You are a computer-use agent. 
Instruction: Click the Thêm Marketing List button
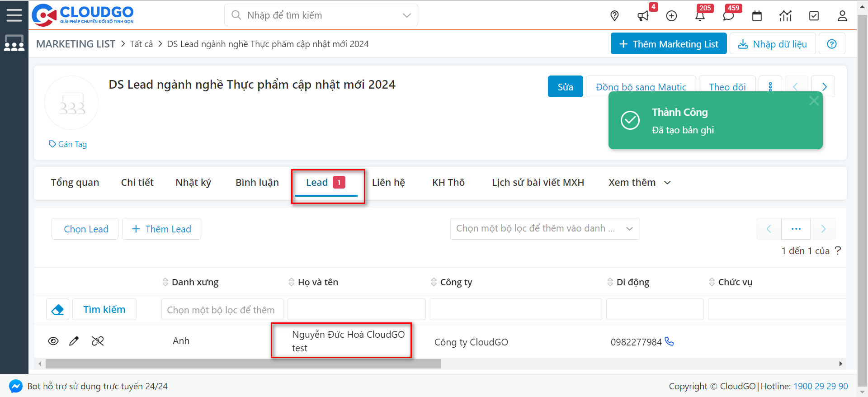pos(668,44)
